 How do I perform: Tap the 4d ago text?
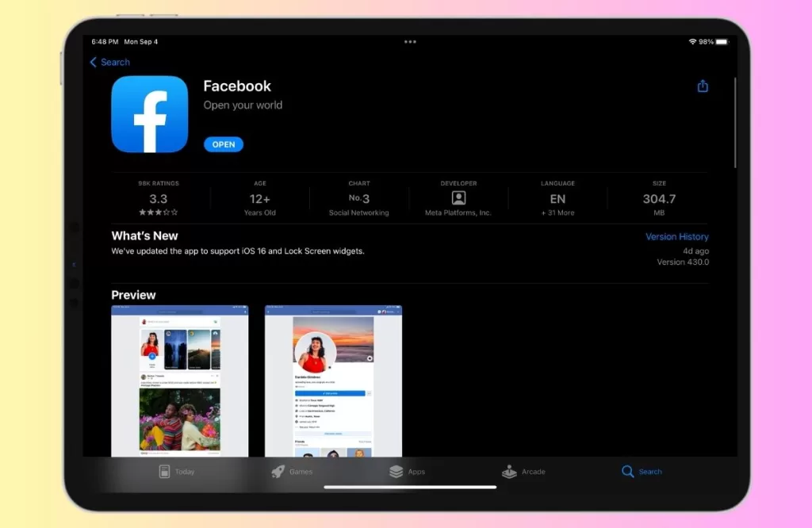(x=695, y=251)
